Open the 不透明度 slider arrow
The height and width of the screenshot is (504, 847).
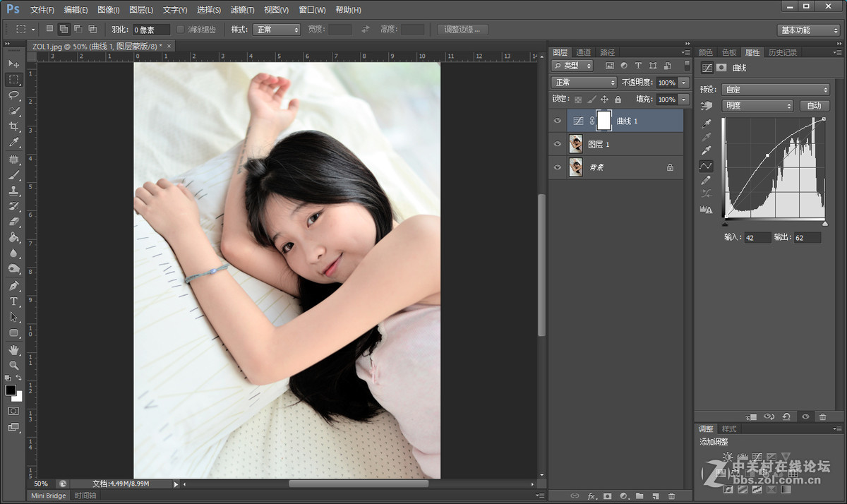[x=684, y=83]
